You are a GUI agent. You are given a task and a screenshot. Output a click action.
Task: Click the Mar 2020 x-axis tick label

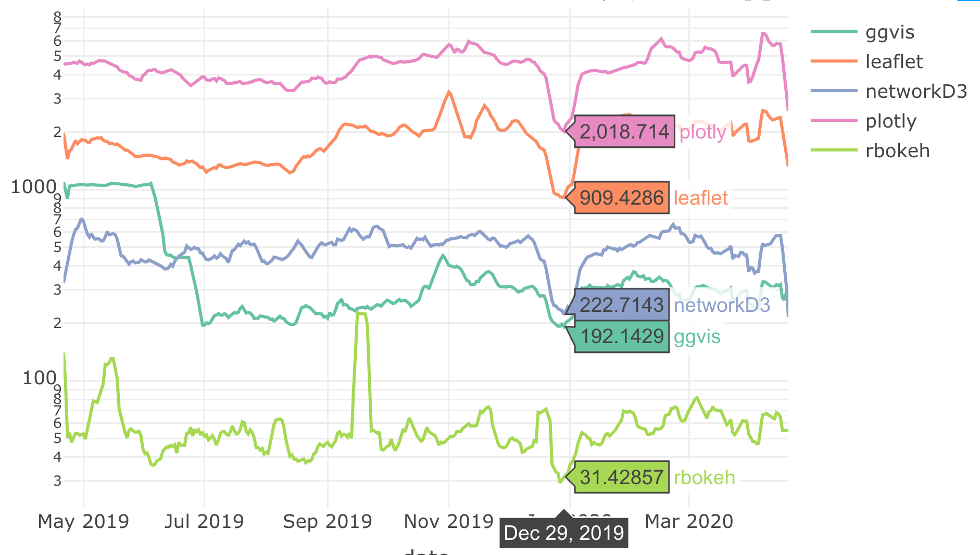coord(689,521)
